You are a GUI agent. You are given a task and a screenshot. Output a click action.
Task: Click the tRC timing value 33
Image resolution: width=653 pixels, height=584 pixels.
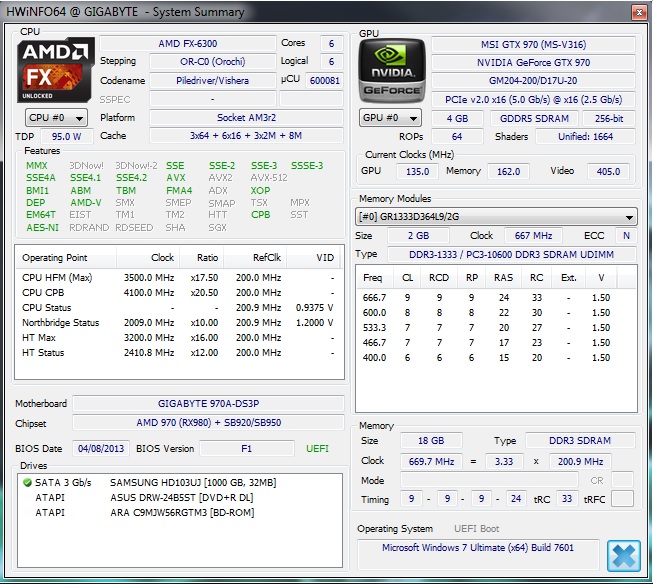[x=567, y=499]
